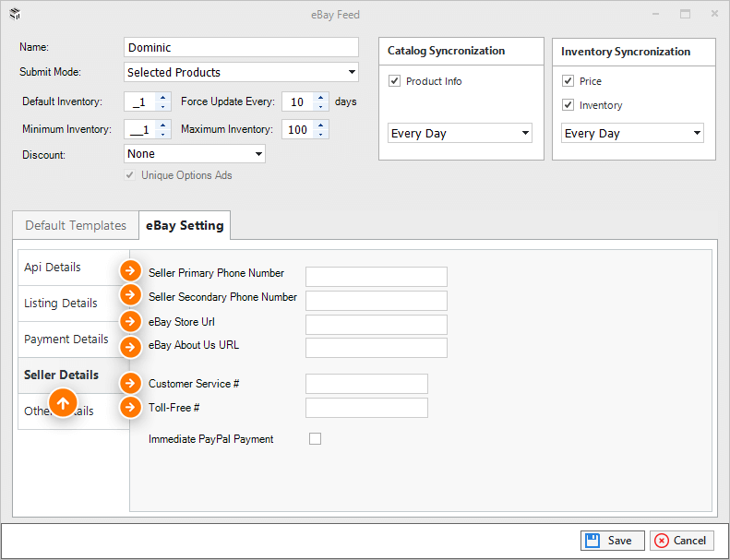Click the app icon in title bar
This screenshot has height=560, width=730.
pyautogui.click(x=16, y=15)
